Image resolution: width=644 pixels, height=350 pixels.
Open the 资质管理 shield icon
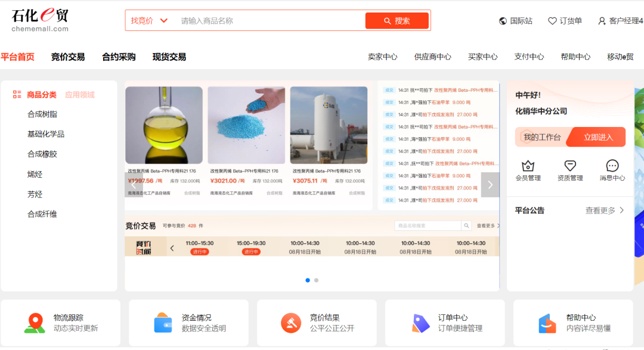(x=570, y=166)
